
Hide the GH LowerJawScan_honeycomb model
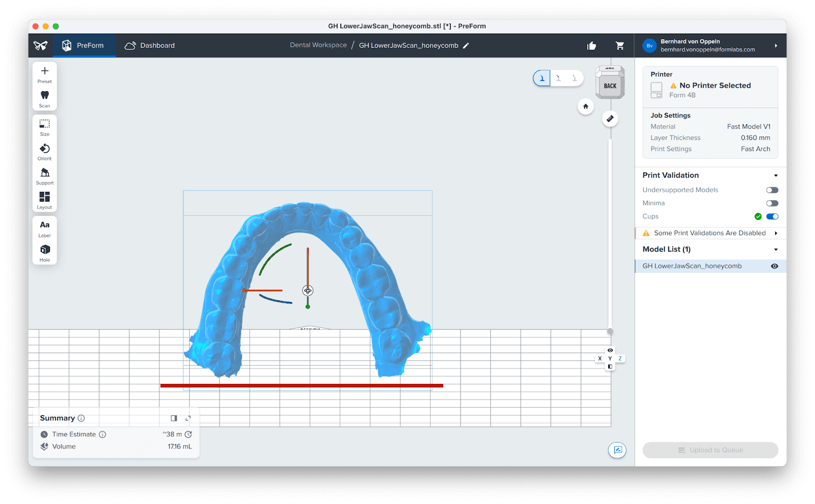774,266
